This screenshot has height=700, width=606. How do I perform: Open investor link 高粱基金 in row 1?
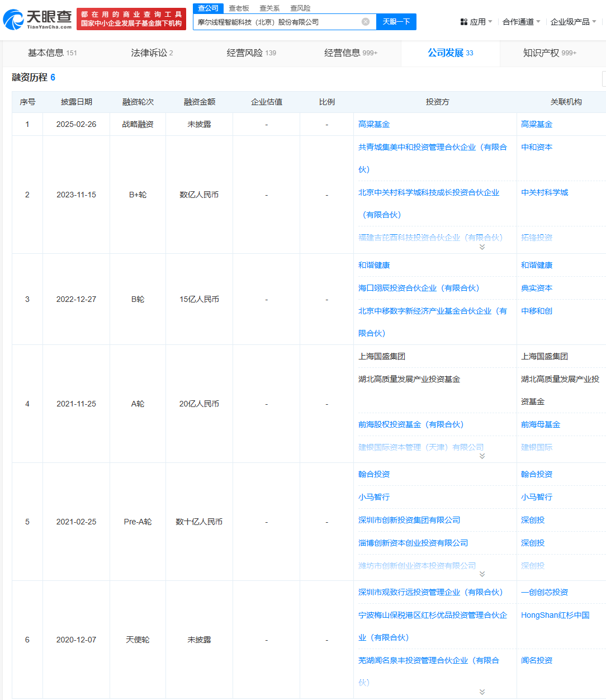[374, 124]
